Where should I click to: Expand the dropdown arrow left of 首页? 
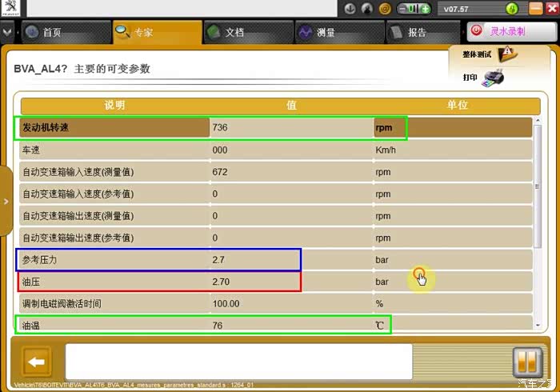pos(7,33)
